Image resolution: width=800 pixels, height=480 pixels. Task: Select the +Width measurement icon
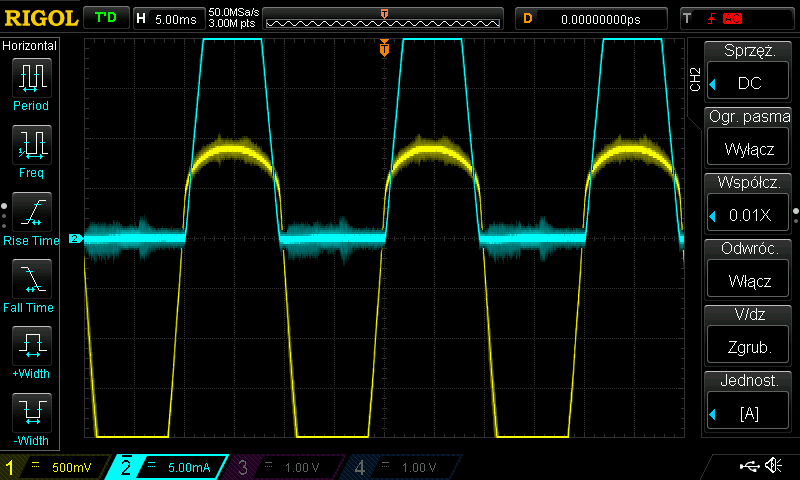click(x=32, y=345)
